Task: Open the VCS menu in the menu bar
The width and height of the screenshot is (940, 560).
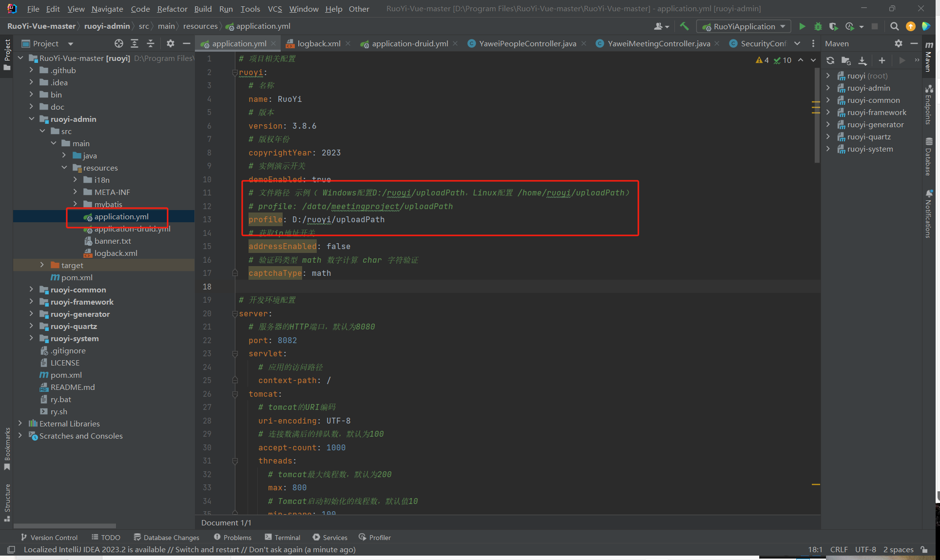Action: click(x=274, y=8)
